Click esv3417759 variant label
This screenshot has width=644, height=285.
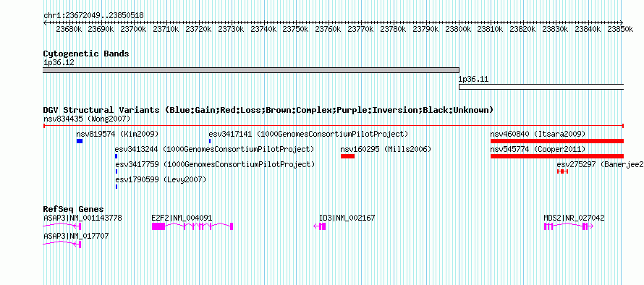[215, 165]
